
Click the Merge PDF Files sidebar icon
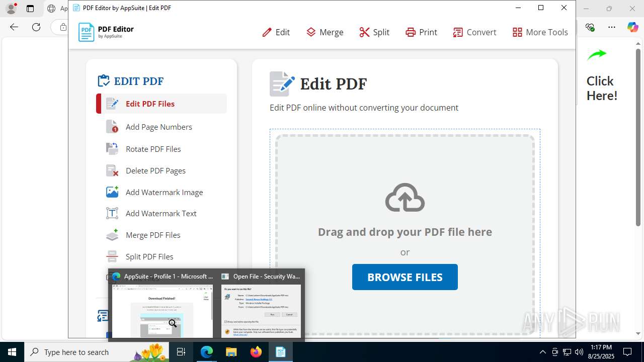click(112, 235)
